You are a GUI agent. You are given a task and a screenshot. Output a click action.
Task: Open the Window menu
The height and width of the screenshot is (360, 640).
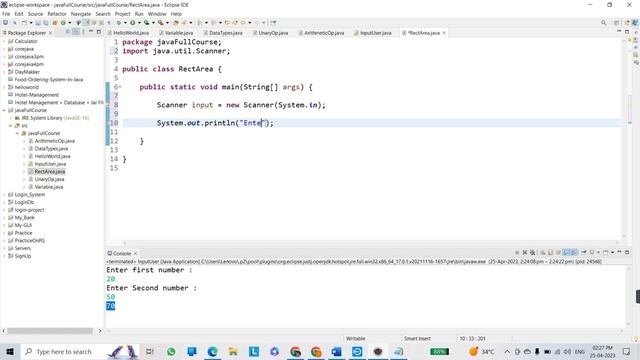[157, 14]
